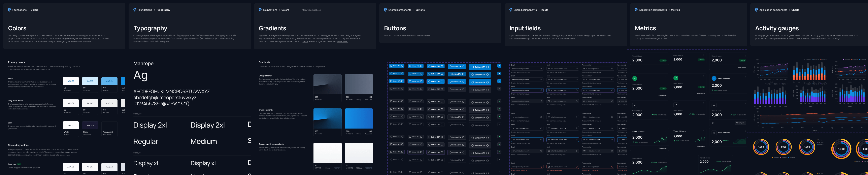This screenshot has height=175, width=868.
Task: Click the Primary colors heading
Action: (x=16, y=62)
